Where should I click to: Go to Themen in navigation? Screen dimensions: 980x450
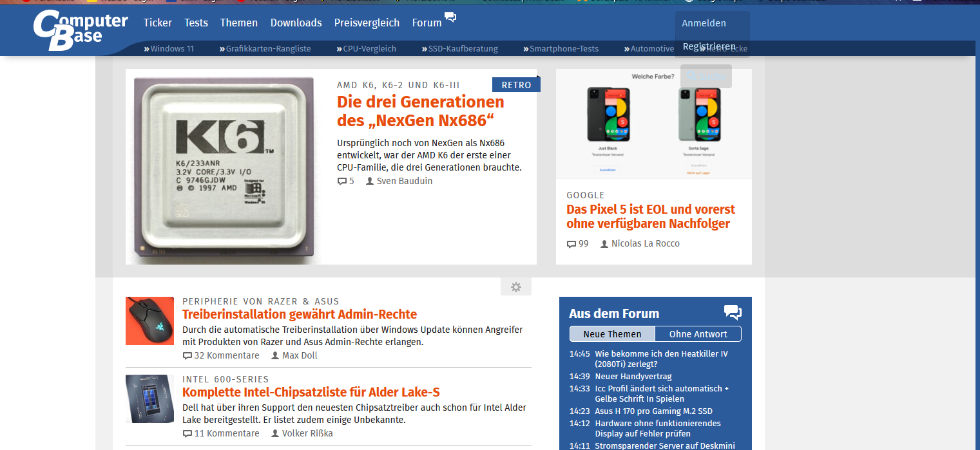239,23
